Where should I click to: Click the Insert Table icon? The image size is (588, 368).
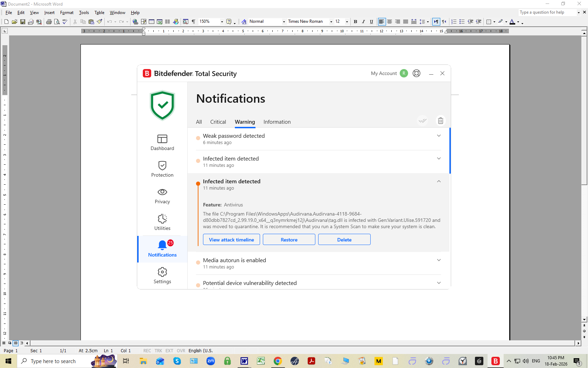(152, 22)
